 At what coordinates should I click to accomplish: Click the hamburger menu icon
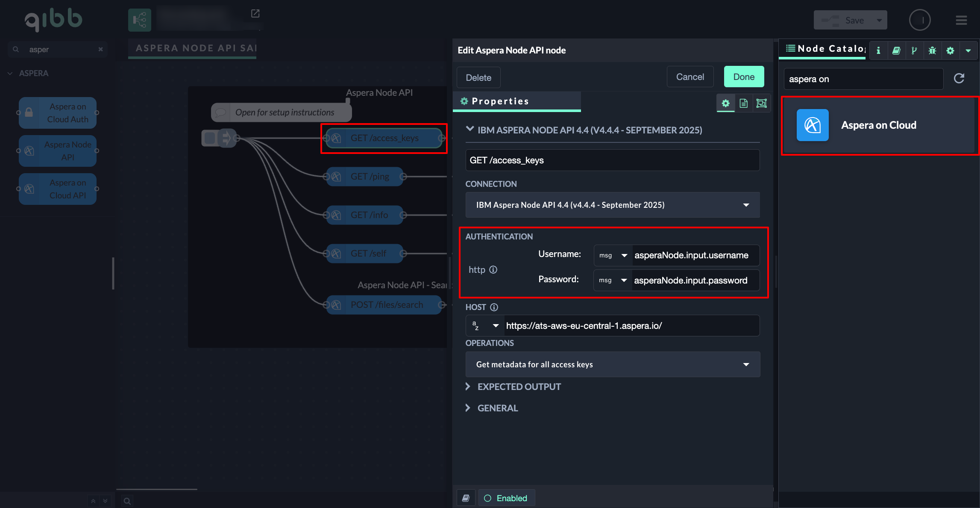961,20
